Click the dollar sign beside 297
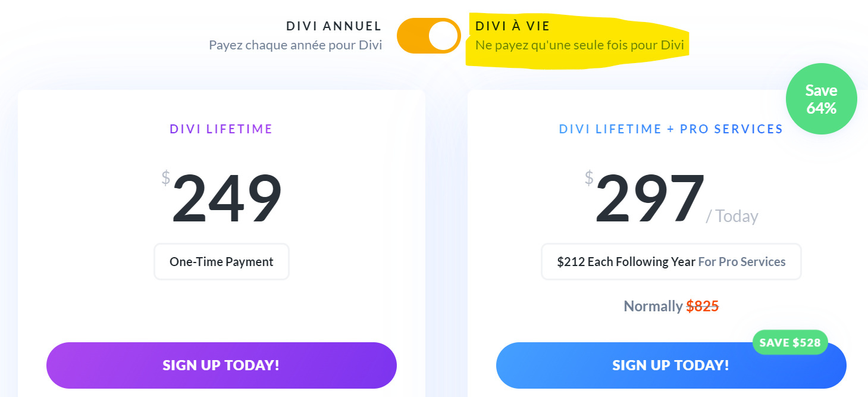868x397 pixels. pos(589,178)
